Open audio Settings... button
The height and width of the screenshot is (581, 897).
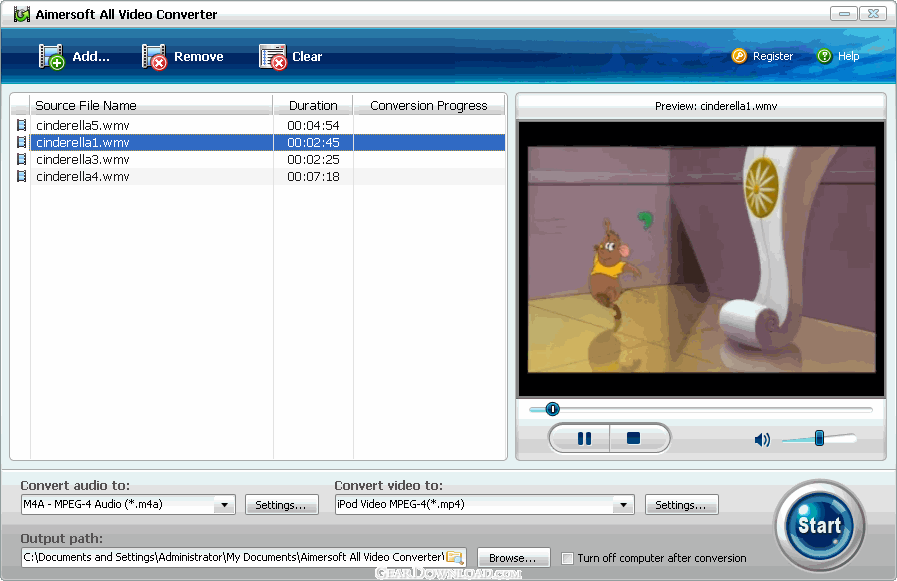(281, 505)
